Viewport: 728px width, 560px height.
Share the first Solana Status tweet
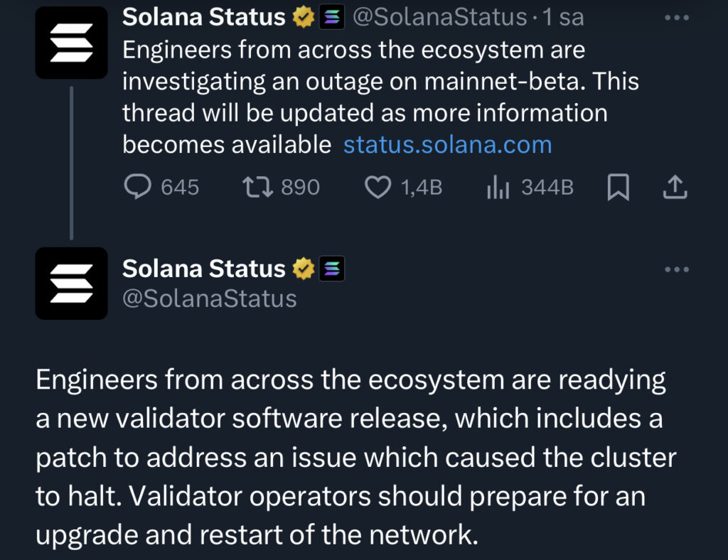click(674, 187)
